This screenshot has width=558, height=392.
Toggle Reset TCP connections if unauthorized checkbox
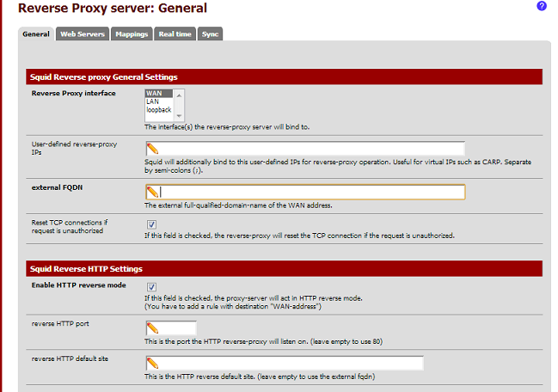coord(152,224)
